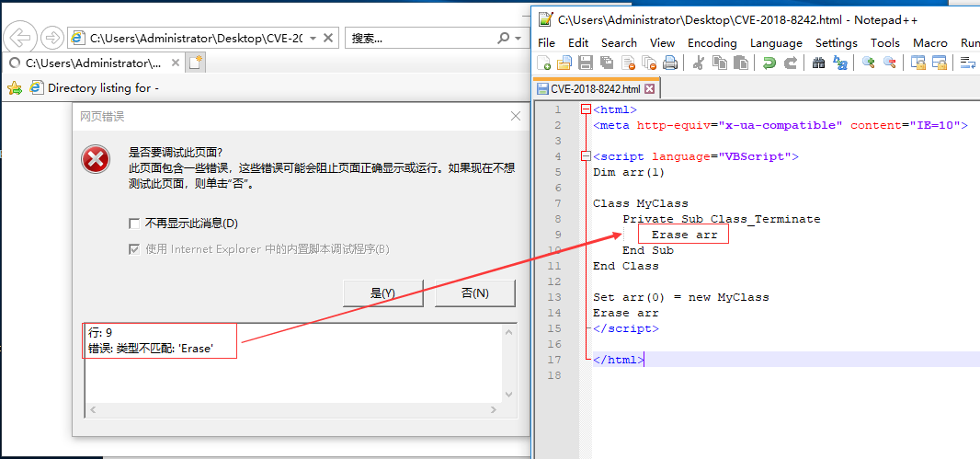This screenshot has height=459, width=980.
Task: Select the CVE-2018-8242.html document tab
Action: [x=594, y=89]
